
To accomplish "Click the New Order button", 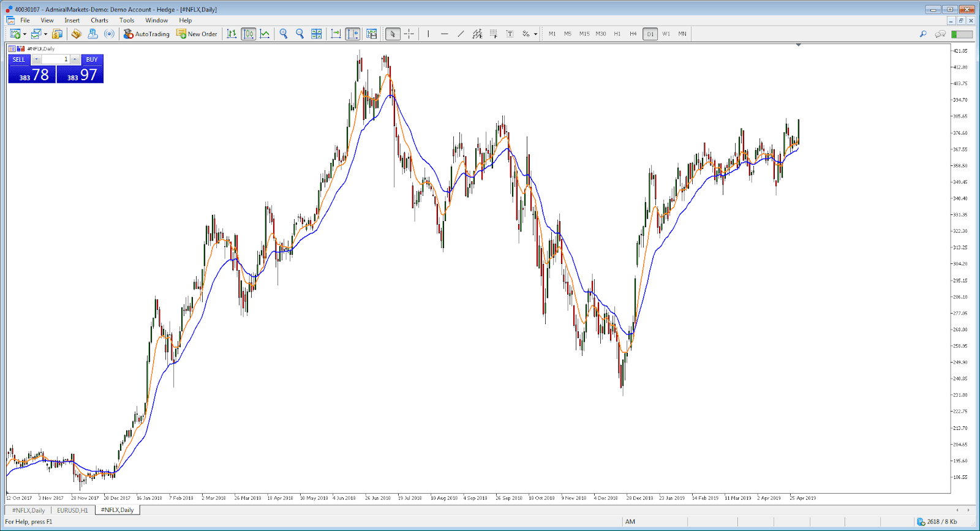I will pos(197,34).
